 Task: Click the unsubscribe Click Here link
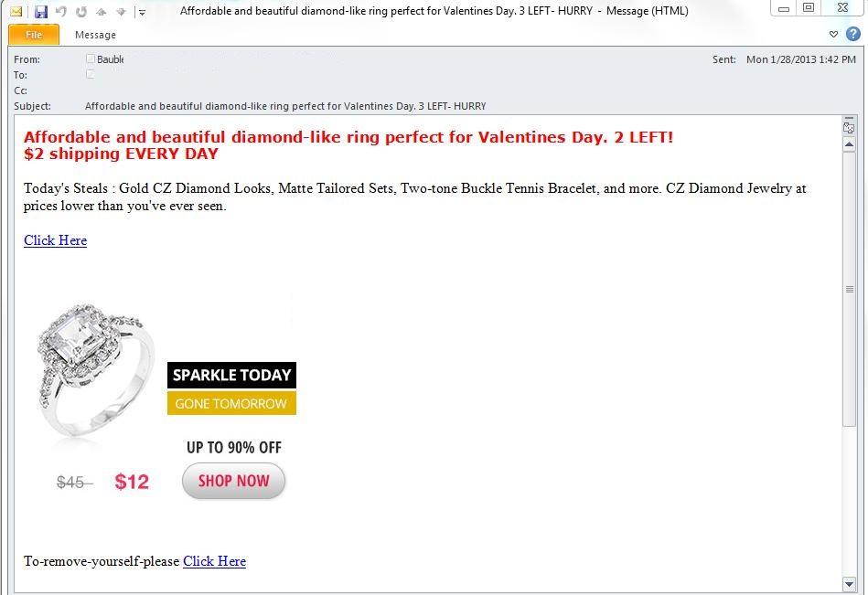coord(214,561)
